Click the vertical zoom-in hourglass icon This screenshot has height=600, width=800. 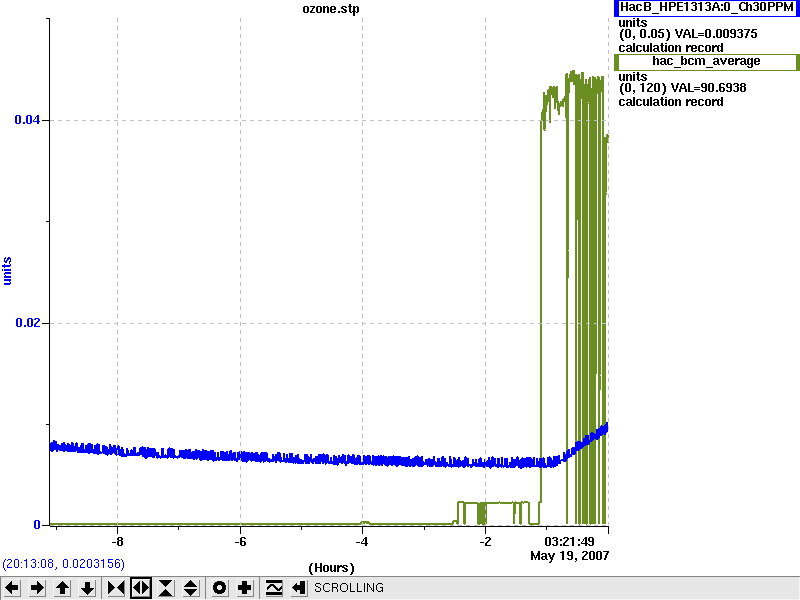click(166, 588)
